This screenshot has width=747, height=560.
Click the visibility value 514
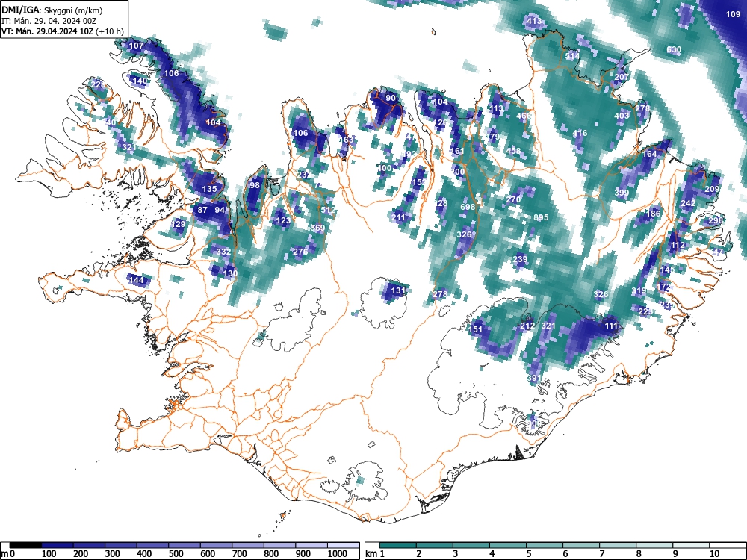[573, 56]
